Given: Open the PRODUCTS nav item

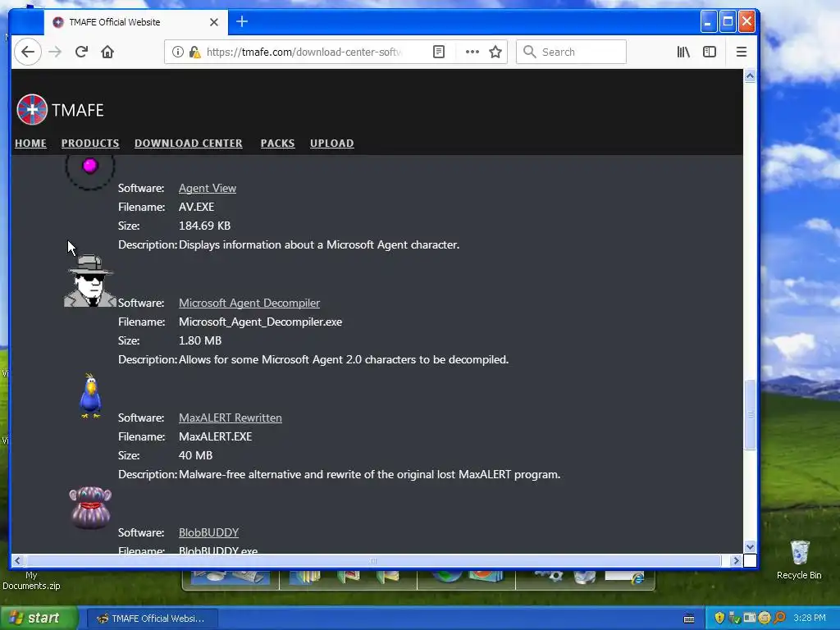Looking at the screenshot, I should tap(90, 143).
